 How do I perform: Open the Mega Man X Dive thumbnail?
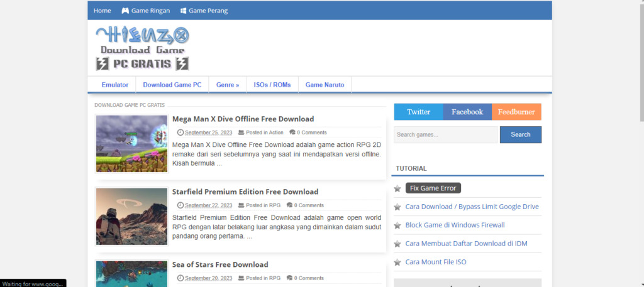coord(132,143)
